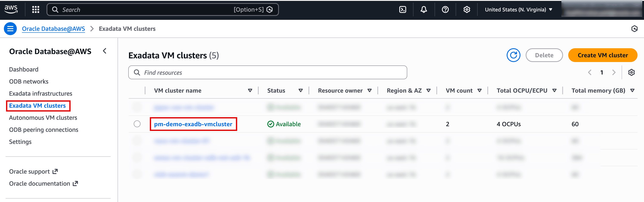Go to previous page of results
Viewport: 644px width, 202px height.
590,73
